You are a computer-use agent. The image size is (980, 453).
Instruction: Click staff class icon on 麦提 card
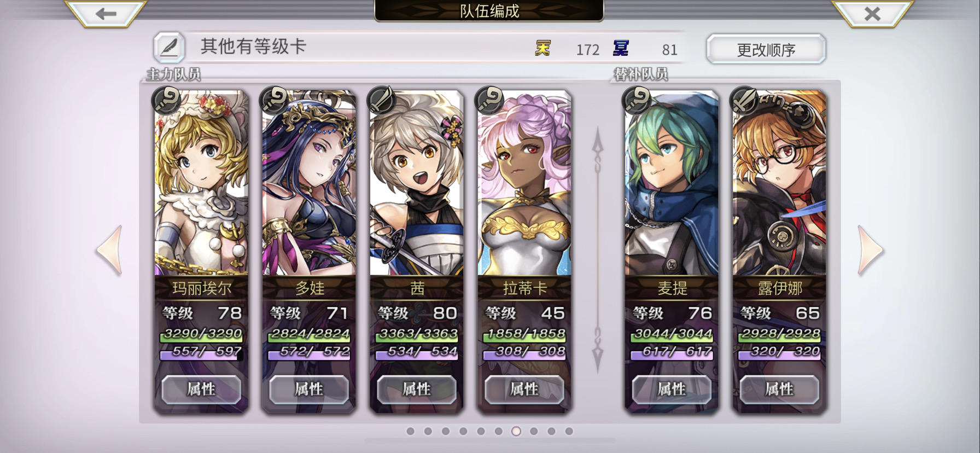click(637, 100)
